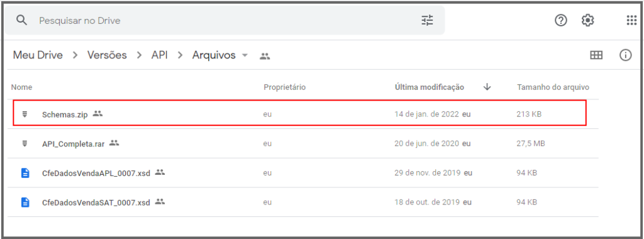The height and width of the screenshot is (239, 644).
Task: Reverse sort order with the arrow
Action: point(487,87)
